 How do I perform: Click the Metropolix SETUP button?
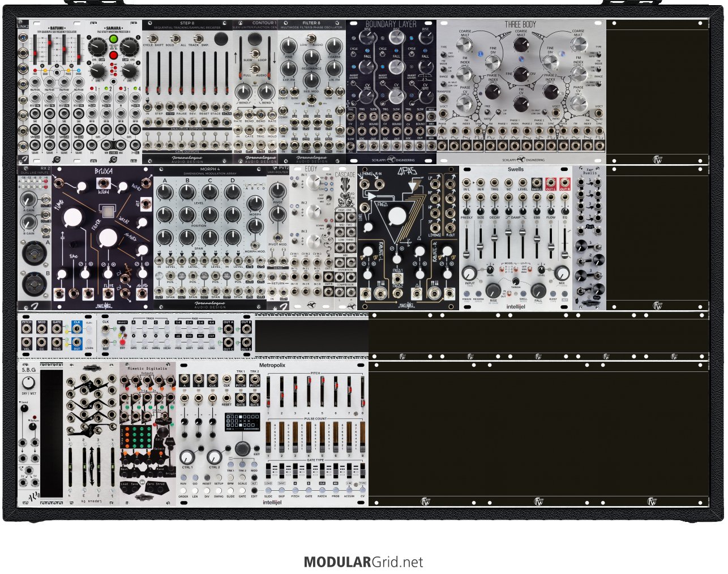pyautogui.click(x=219, y=478)
